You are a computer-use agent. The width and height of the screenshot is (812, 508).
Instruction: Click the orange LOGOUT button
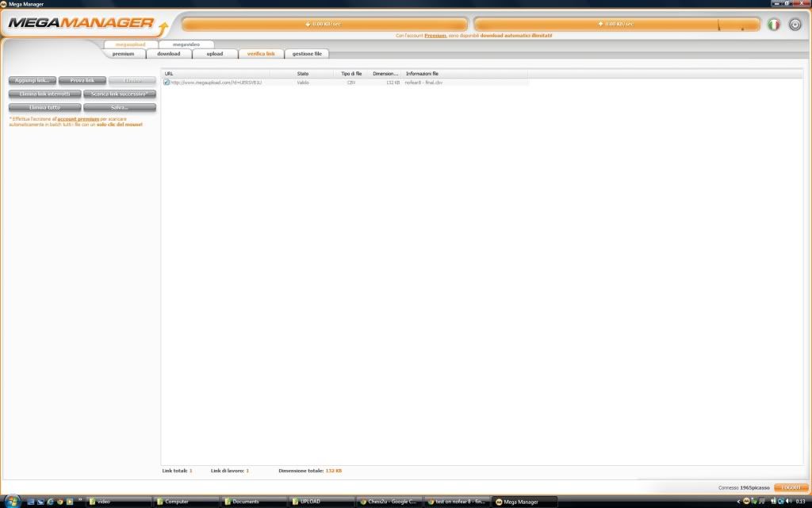coord(791,488)
